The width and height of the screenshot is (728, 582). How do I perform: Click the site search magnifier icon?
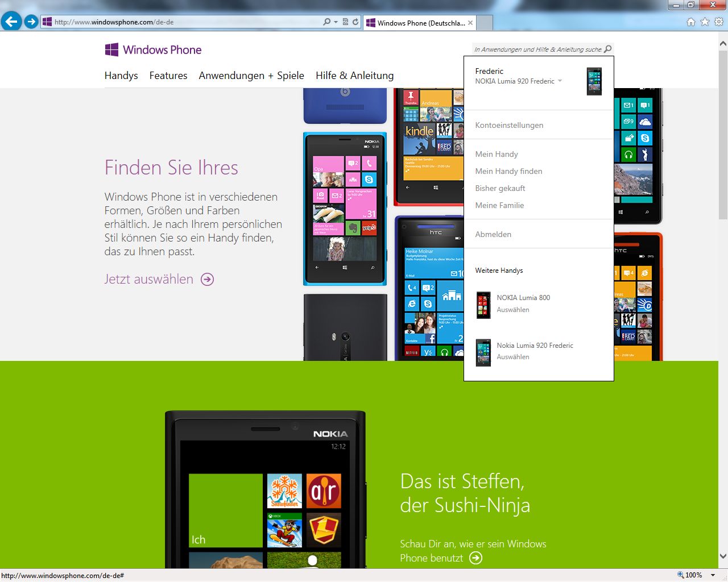click(x=607, y=49)
